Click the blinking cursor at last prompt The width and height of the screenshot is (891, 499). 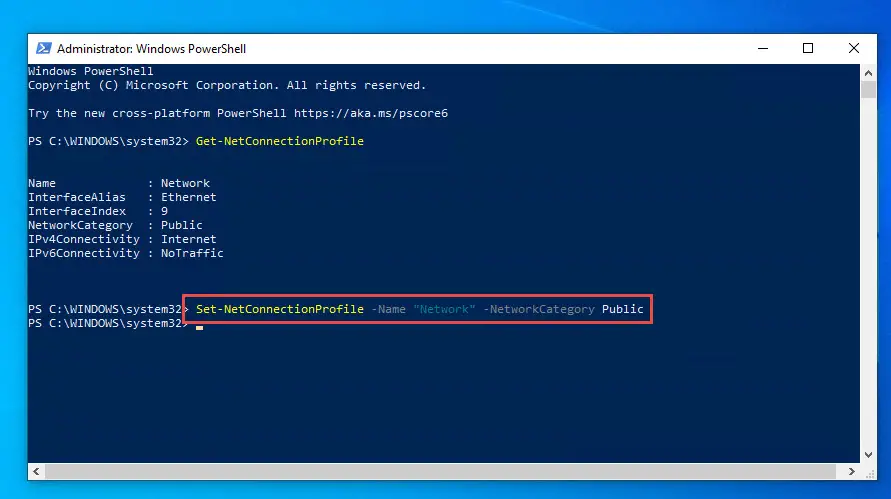coord(199,327)
